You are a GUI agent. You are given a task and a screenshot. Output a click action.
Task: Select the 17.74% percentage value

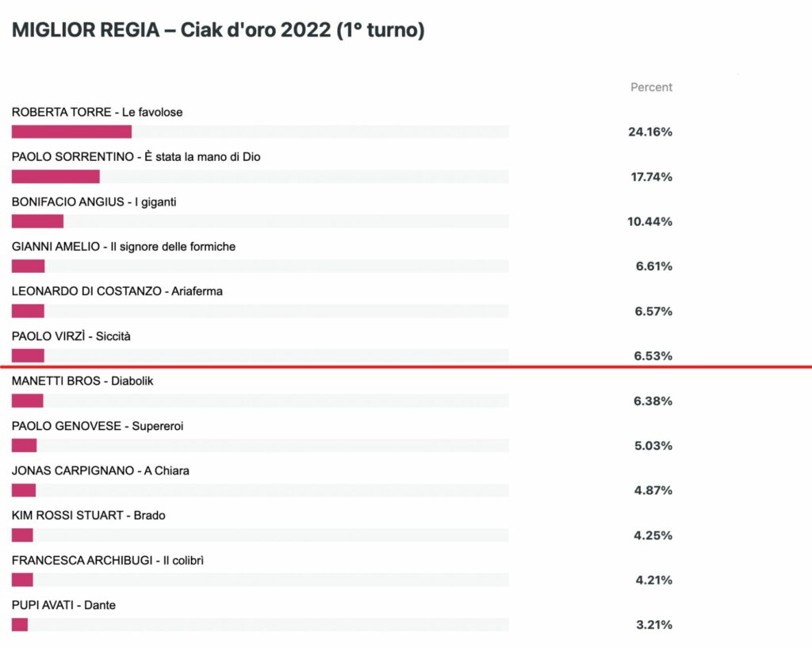point(651,177)
